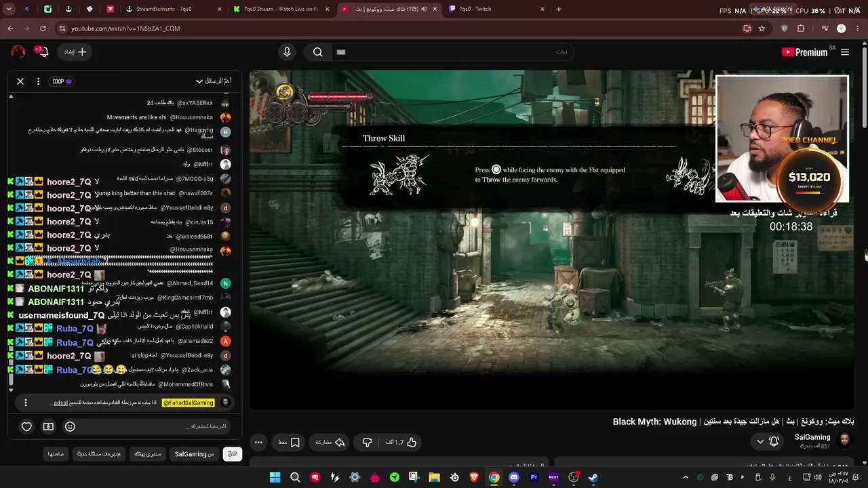Open Discord from the taskbar
The height and width of the screenshot is (488, 868).
tap(514, 477)
